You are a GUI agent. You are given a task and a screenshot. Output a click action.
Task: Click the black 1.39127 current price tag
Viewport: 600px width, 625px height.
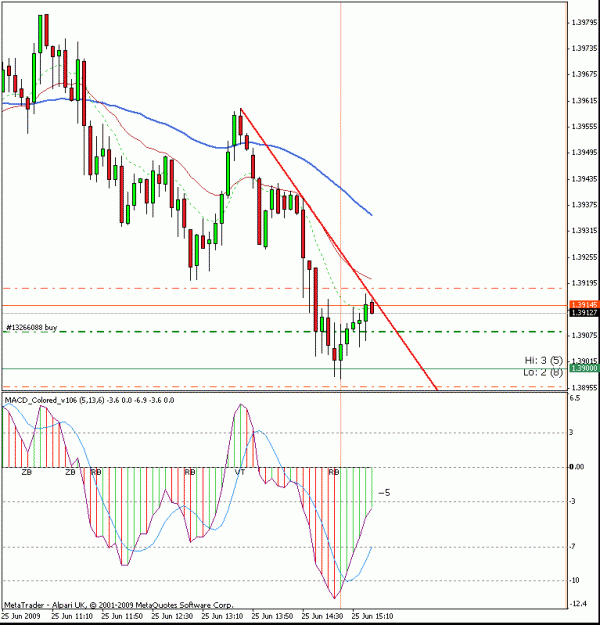[584, 312]
